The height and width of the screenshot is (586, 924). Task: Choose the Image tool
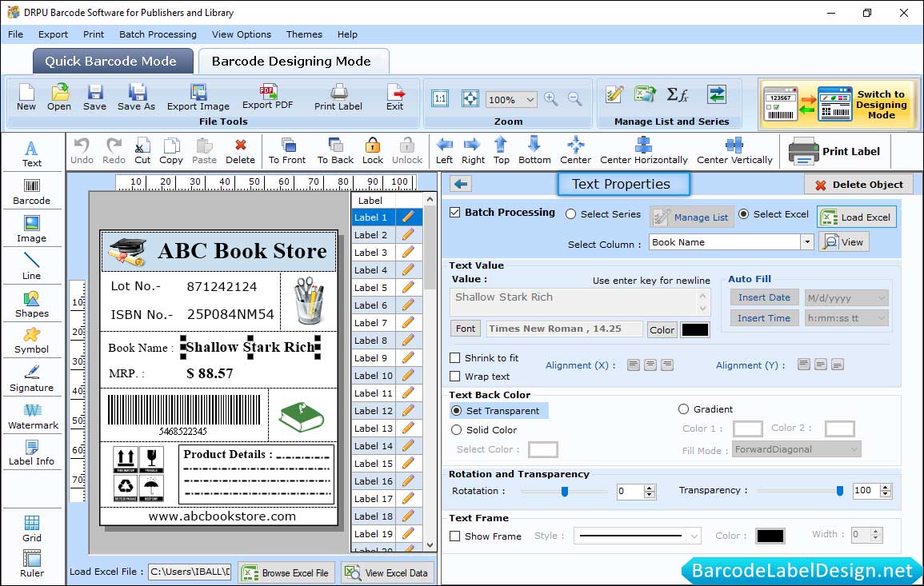(x=32, y=229)
